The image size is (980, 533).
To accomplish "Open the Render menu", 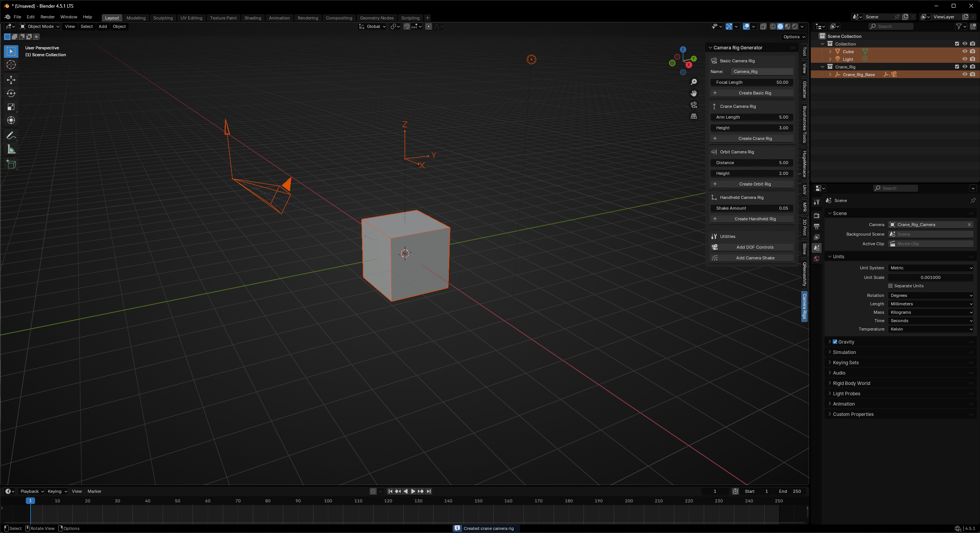I will [47, 16].
